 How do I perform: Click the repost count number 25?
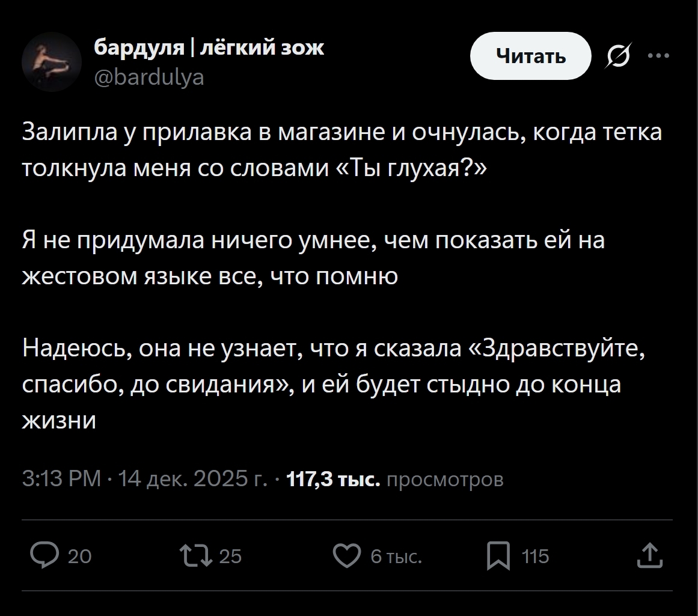tap(230, 557)
